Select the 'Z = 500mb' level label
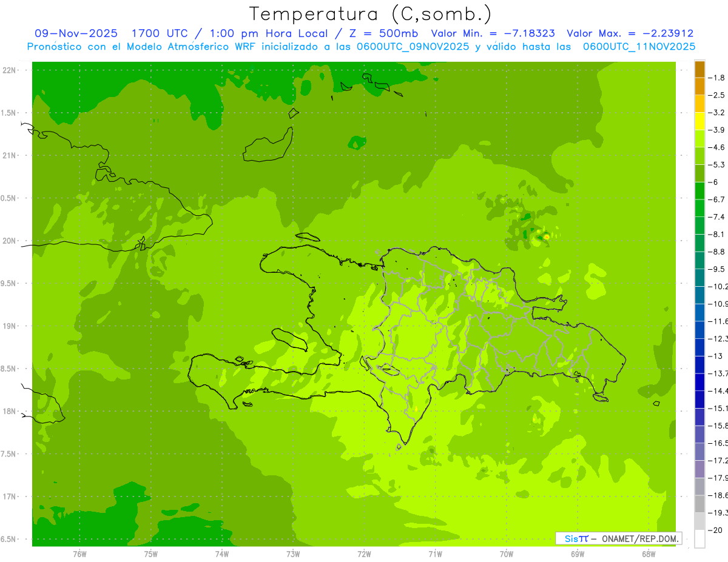This screenshot has width=728, height=562. click(x=382, y=33)
